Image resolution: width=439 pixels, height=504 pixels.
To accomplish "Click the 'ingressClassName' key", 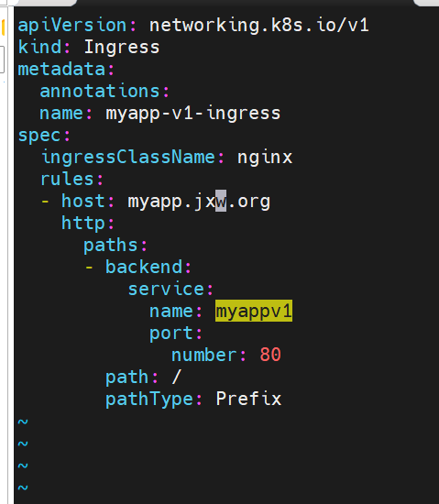I will tap(128, 158).
